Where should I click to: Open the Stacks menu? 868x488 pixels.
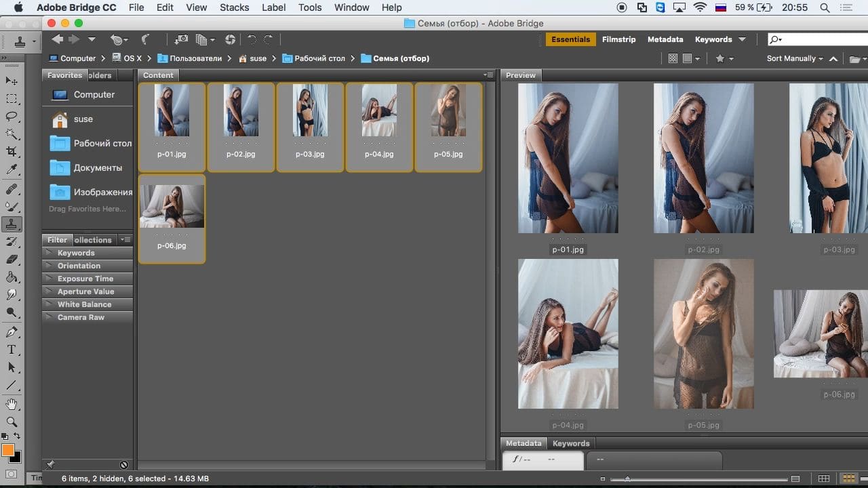click(x=234, y=7)
